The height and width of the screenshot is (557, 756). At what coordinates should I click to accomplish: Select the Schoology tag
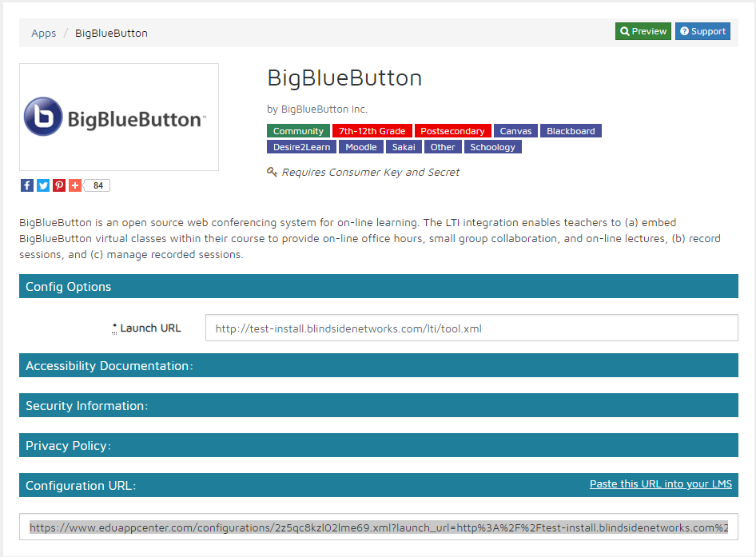tap(492, 147)
